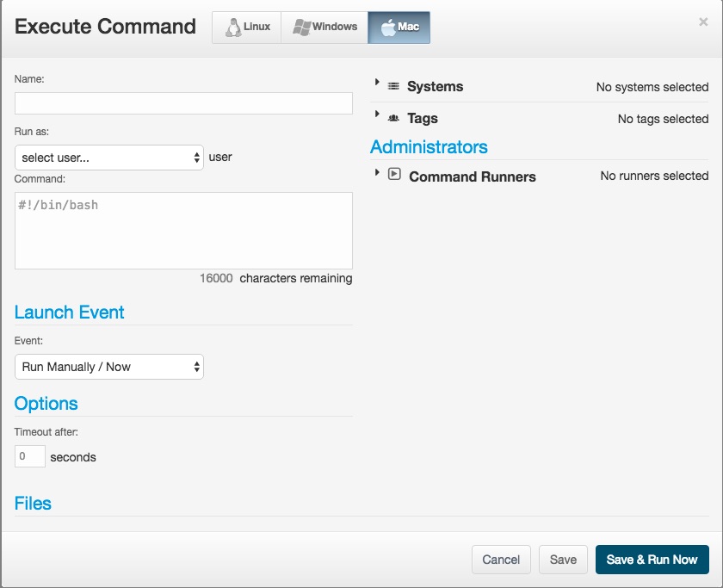Select the Timeout seconds field
Image resolution: width=723 pixels, height=588 pixels.
coord(30,456)
